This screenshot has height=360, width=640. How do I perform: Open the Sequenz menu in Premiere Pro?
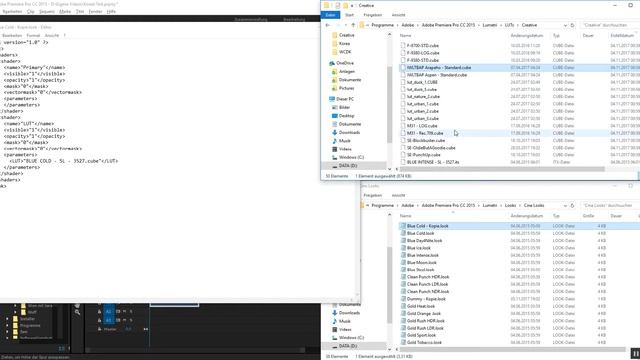click(x=47, y=11)
